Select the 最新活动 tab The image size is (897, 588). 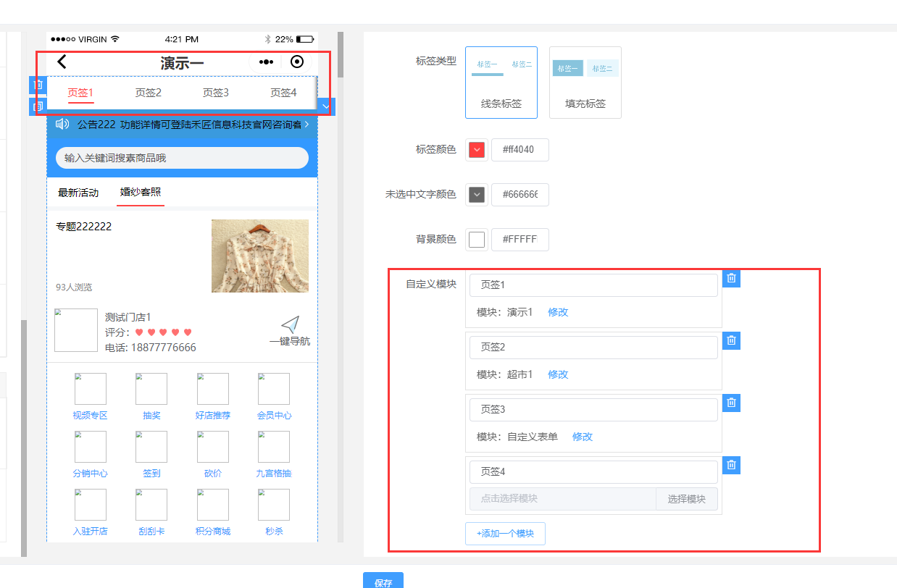(78, 193)
